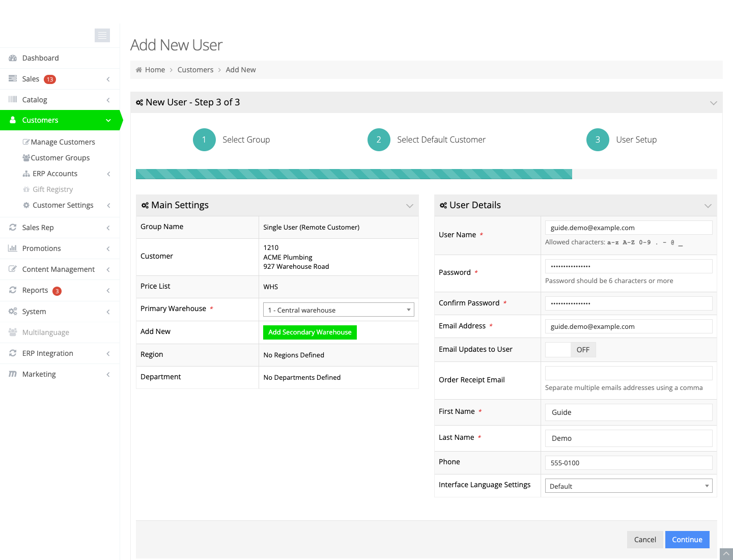Click the Content Management edit icon

(13, 269)
